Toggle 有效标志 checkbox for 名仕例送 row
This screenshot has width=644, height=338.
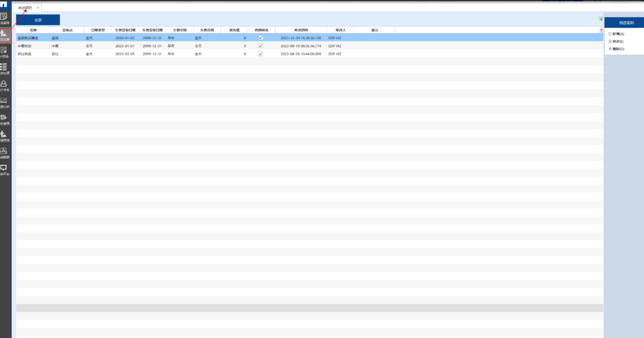pyautogui.click(x=261, y=54)
